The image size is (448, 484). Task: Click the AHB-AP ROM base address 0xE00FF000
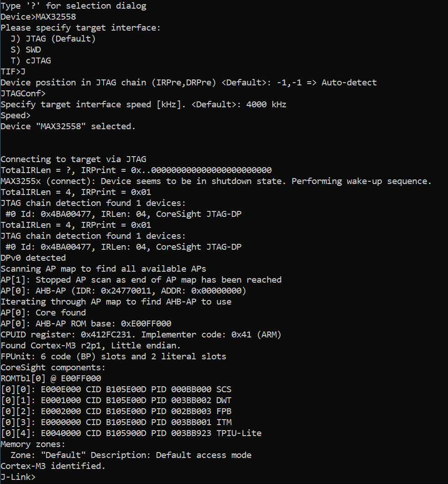[x=146, y=324]
